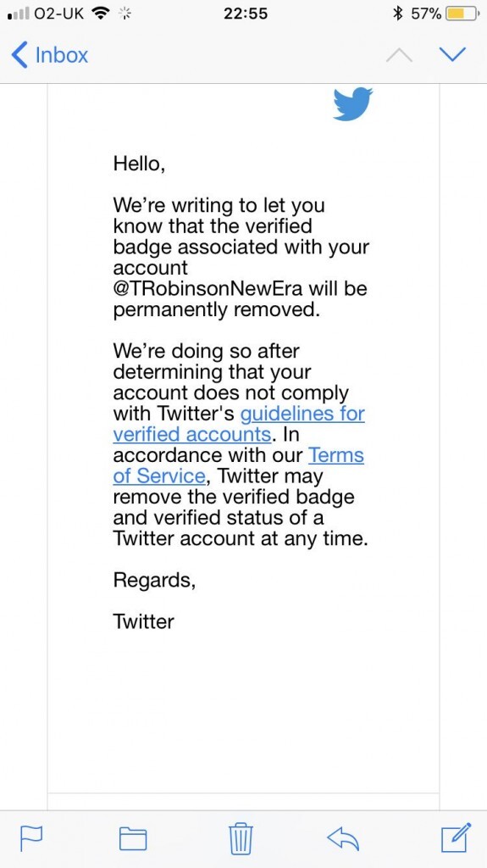487x868 pixels.
Task: Select the @TRobinsonNewEra handle text
Action: pyautogui.click(x=208, y=289)
